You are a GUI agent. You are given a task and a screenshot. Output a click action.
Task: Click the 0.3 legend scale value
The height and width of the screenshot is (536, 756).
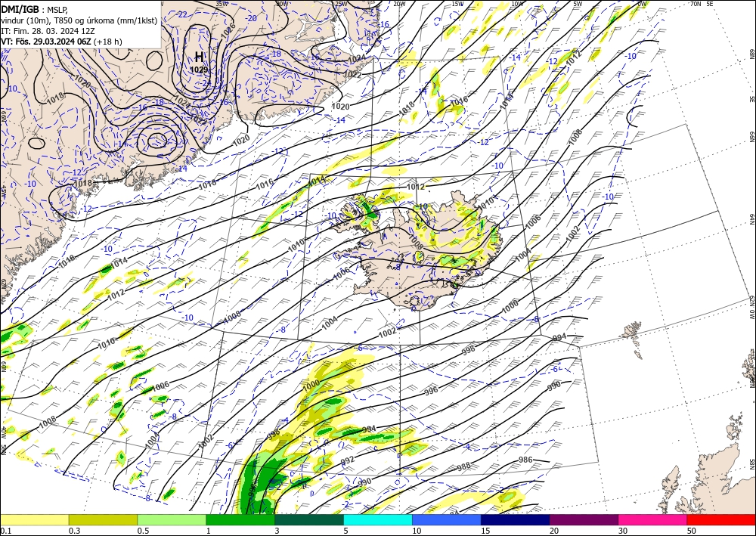coord(74,531)
